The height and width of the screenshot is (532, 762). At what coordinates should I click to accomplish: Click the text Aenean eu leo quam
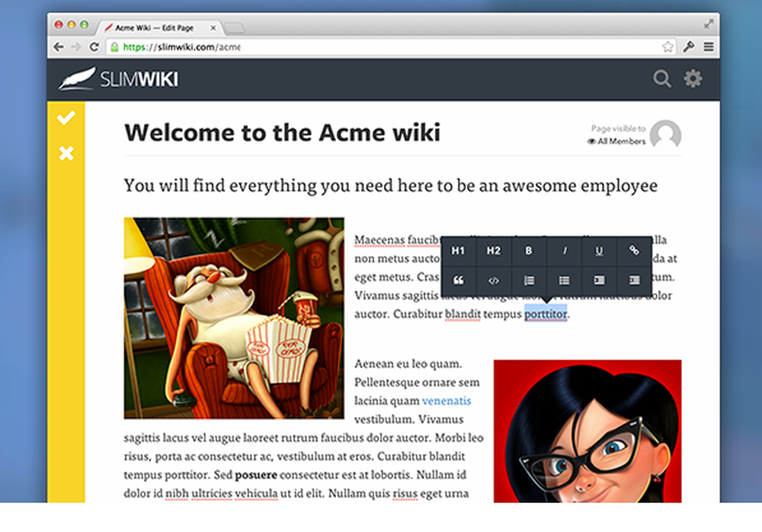click(408, 364)
